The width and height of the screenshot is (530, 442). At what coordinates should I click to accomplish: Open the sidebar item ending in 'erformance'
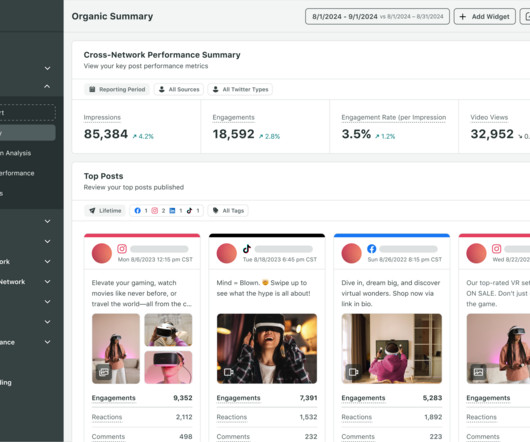click(17, 173)
